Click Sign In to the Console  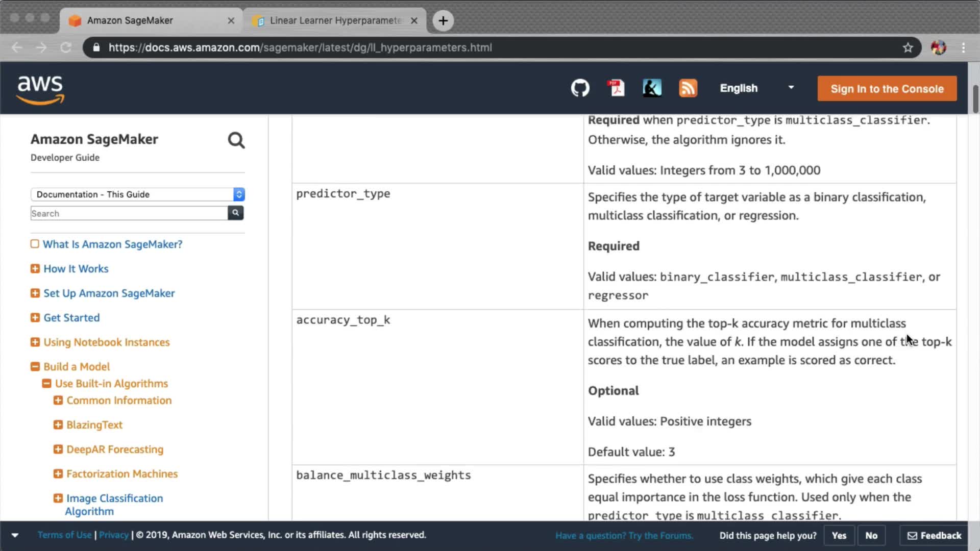point(887,89)
